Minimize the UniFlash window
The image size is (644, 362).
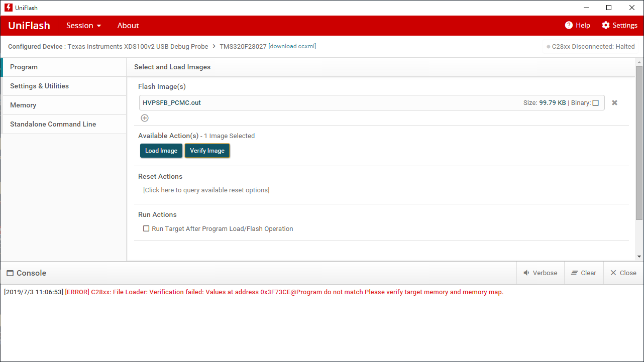pos(586,8)
